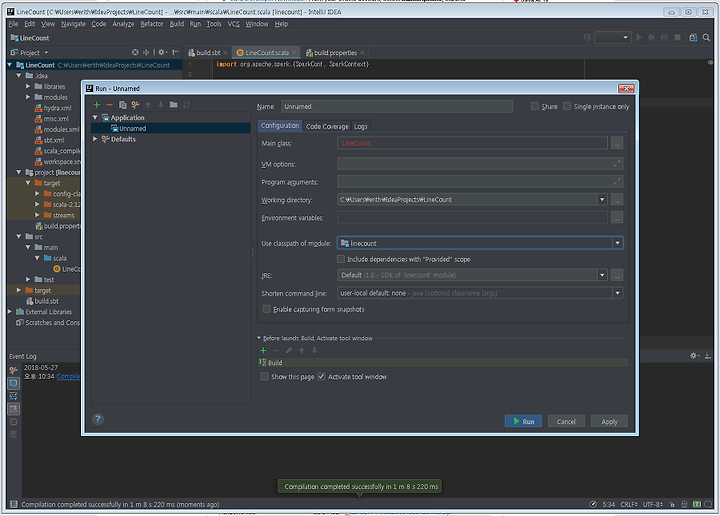The image size is (720, 516).
Task: Expand VM options field editor icon
Action: [x=617, y=163]
